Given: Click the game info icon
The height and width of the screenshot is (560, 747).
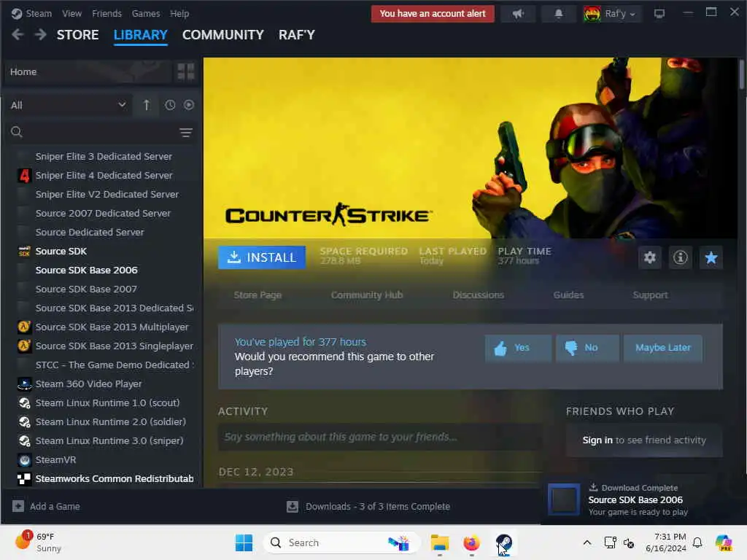Looking at the screenshot, I should tap(681, 257).
